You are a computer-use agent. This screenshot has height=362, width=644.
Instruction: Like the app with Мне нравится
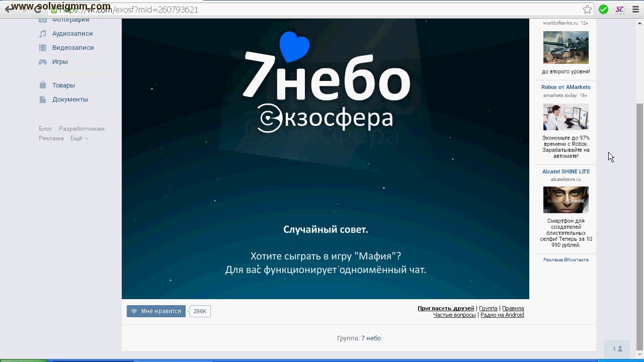click(x=156, y=311)
